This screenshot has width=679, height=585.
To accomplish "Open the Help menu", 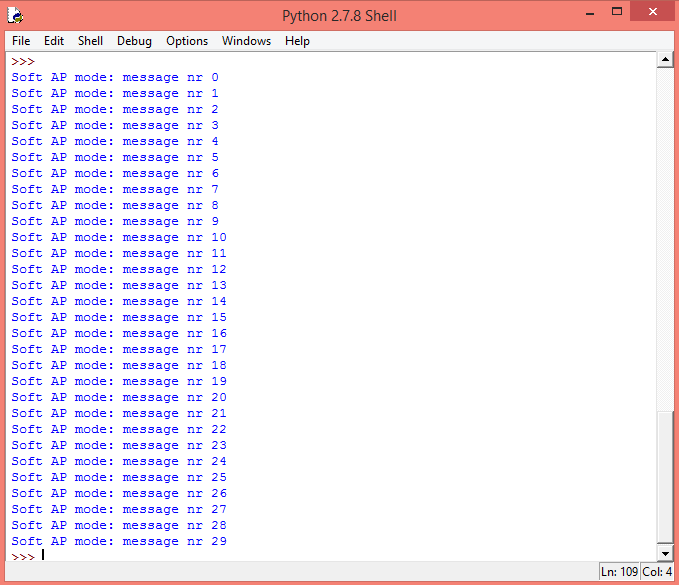I will [297, 41].
